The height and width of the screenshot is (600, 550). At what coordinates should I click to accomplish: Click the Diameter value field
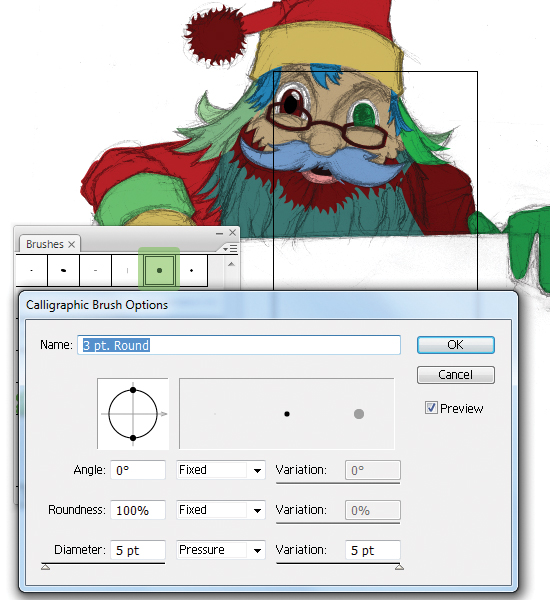coord(138,550)
